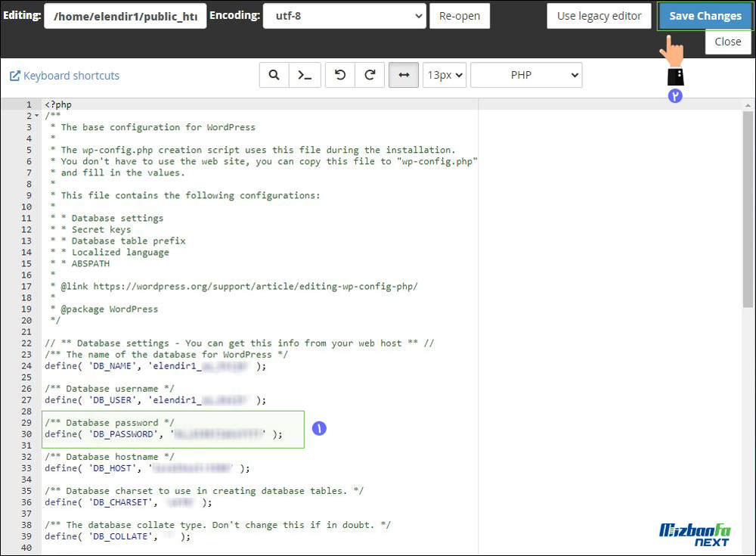Image resolution: width=756 pixels, height=556 pixels.
Task: Click the DB_CHARSET define line
Action: coord(129,502)
